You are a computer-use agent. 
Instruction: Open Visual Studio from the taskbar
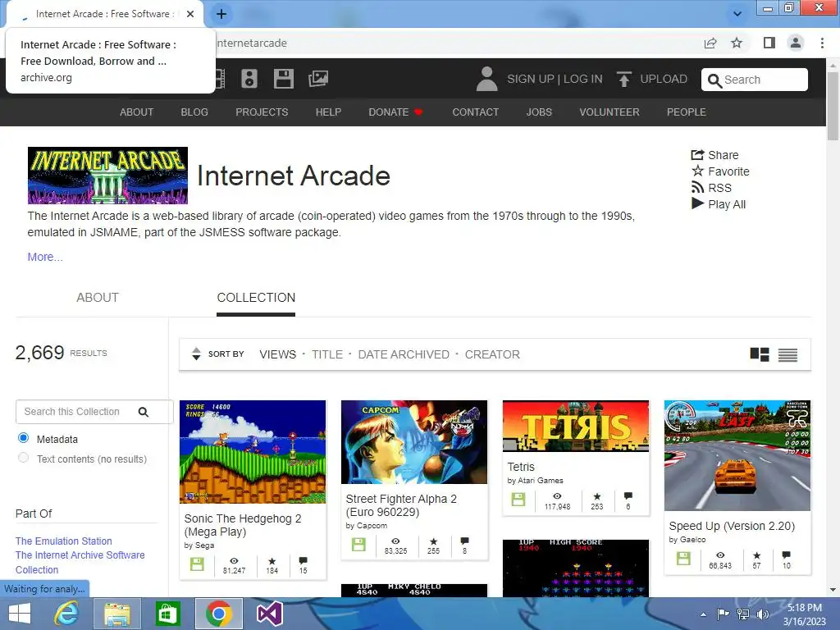(269, 614)
